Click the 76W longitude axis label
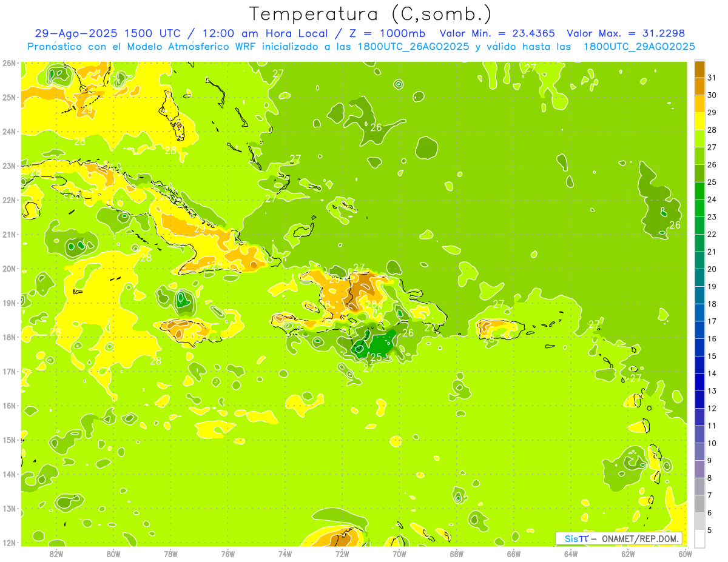 tap(228, 554)
